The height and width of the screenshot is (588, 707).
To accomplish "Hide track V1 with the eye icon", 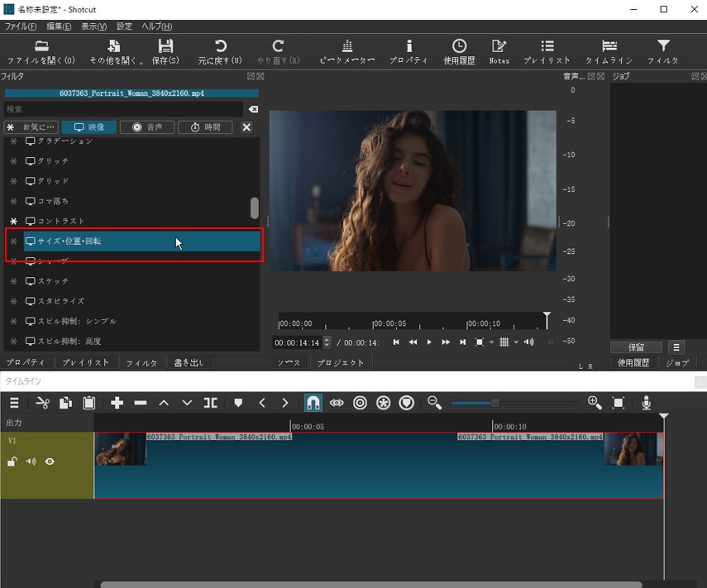I will (x=50, y=461).
